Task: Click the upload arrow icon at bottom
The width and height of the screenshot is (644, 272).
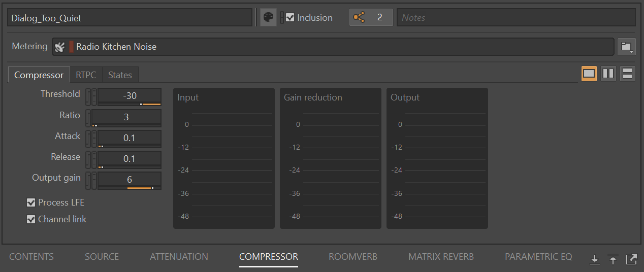Action: (x=613, y=259)
